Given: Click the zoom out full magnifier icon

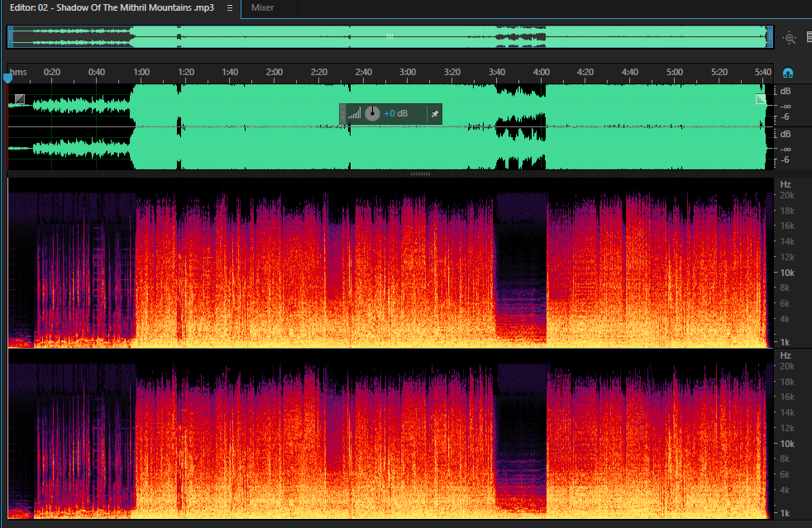Looking at the screenshot, I should [789, 38].
